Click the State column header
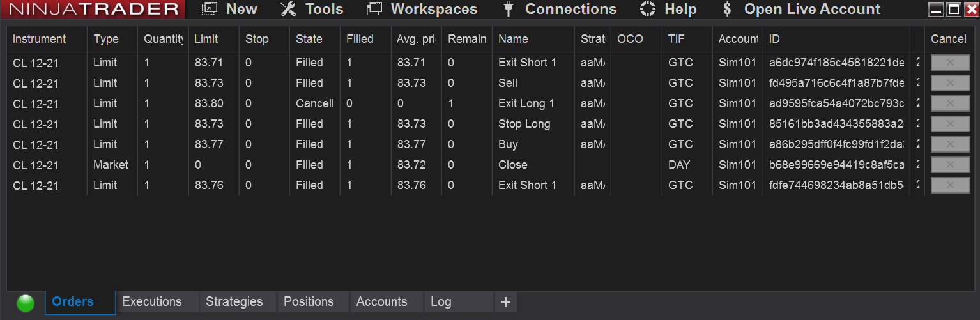The image size is (980, 320). point(309,39)
